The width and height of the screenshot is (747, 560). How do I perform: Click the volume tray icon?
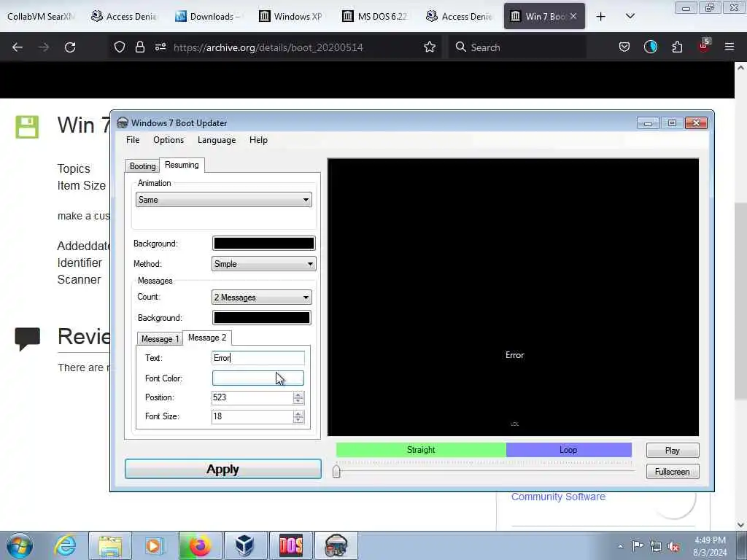point(673,546)
